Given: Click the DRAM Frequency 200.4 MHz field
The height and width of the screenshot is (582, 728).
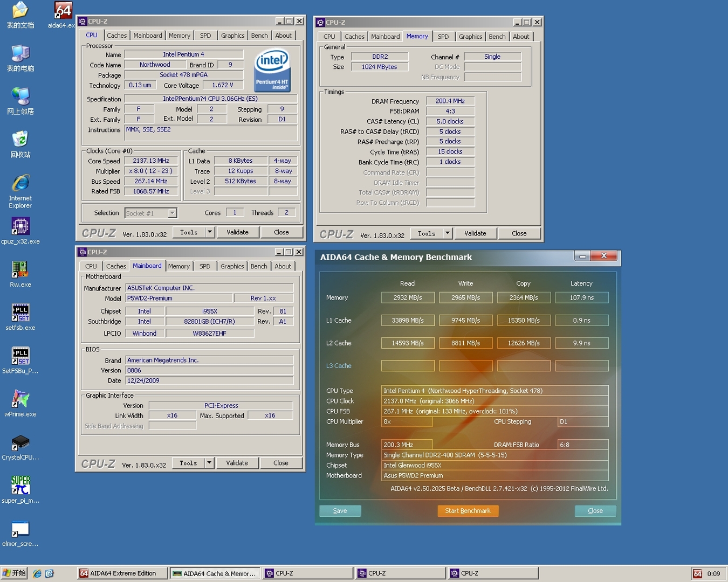Looking at the screenshot, I should pyautogui.click(x=450, y=101).
